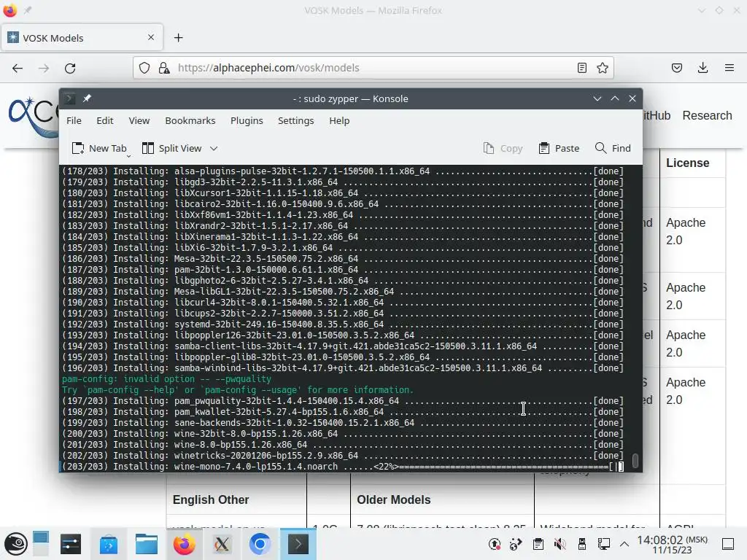Viewport: 747px width, 560px height.
Task: Open the openSUSE application launcher
Action: 16,544
